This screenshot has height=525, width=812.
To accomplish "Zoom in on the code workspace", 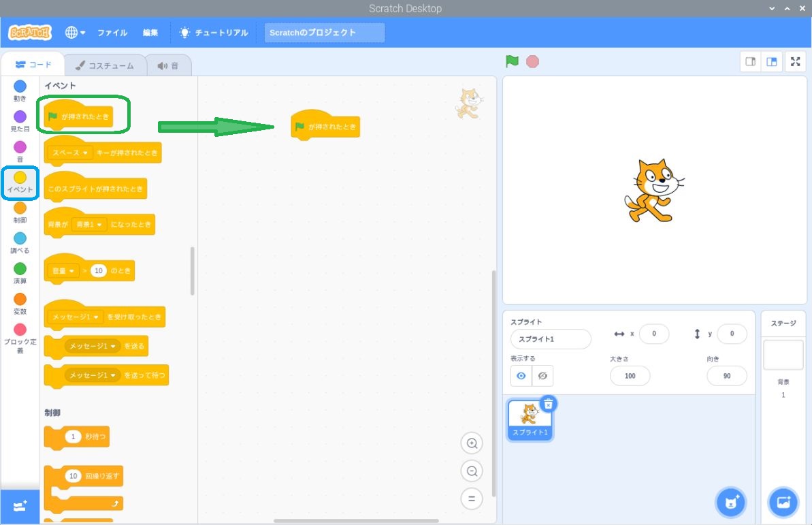I will pos(472,443).
